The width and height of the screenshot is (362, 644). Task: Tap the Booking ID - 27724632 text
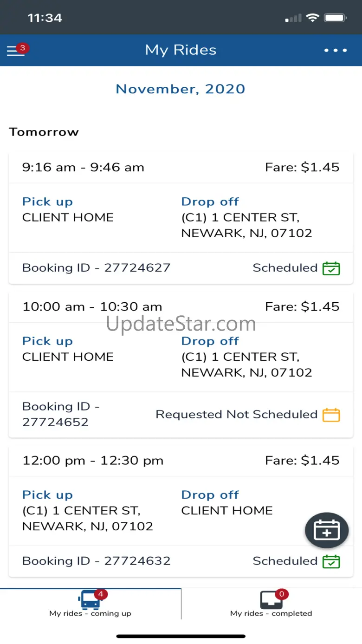[96, 561]
